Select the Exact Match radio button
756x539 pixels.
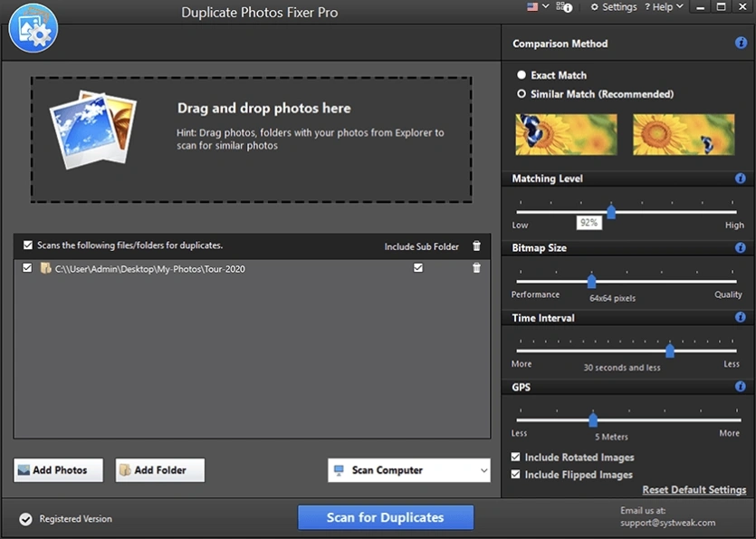point(520,75)
